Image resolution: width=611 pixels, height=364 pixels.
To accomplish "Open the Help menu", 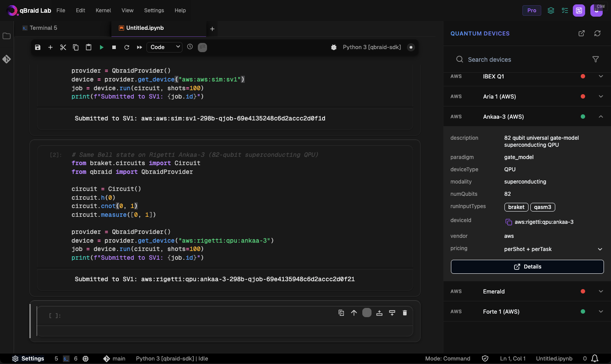I will [x=180, y=10].
